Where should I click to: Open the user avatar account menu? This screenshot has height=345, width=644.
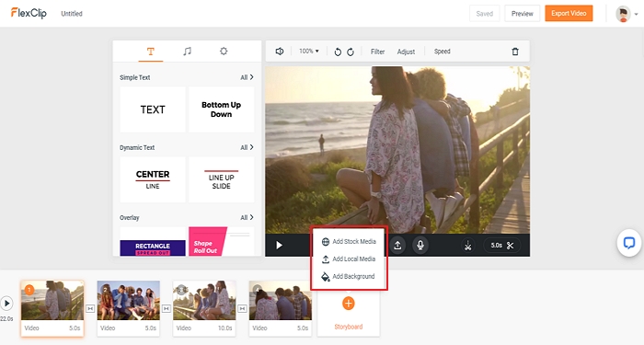[x=627, y=14]
